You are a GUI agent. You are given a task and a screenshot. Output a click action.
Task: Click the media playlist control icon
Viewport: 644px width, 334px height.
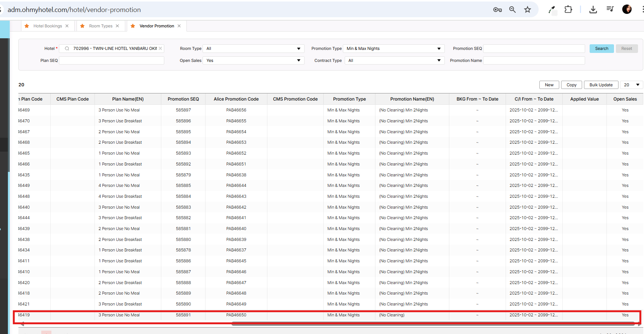(610, 9)
